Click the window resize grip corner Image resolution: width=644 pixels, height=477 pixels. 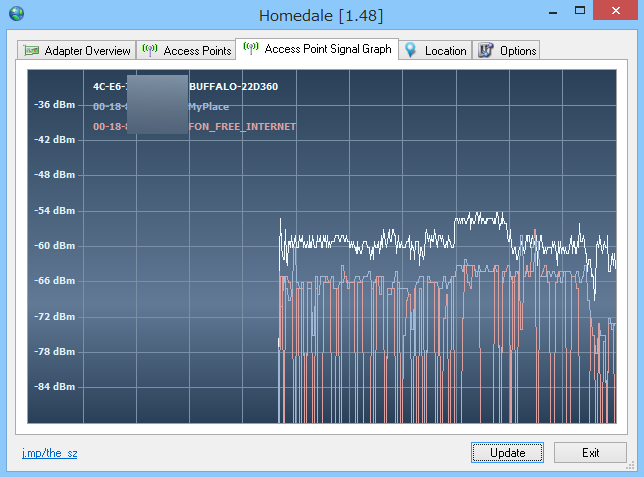[x=630, y=465]
